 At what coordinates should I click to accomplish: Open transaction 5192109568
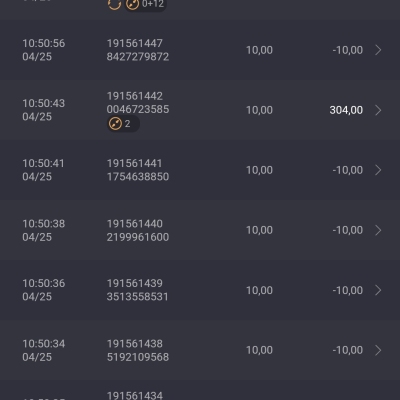point(138,357)
